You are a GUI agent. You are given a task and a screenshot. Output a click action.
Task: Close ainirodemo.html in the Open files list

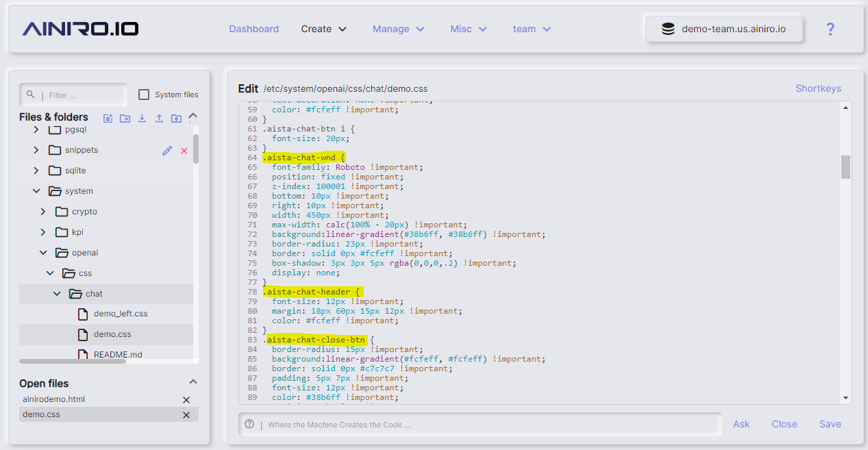click(186, 400)
